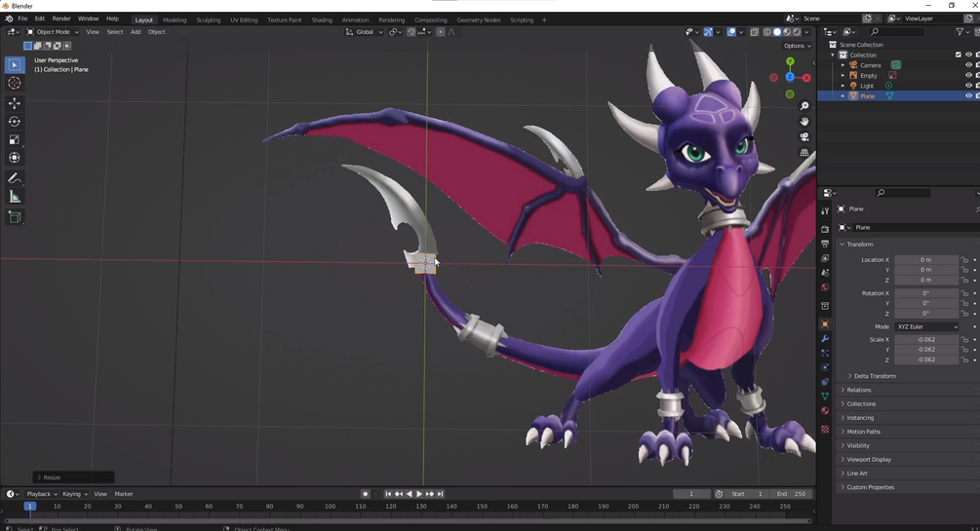
Task: Open the Scene properties tab
Action: point(825,273)
